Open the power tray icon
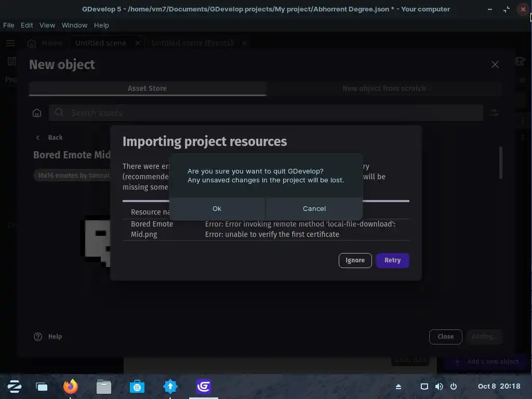 (x=454, y=387)
